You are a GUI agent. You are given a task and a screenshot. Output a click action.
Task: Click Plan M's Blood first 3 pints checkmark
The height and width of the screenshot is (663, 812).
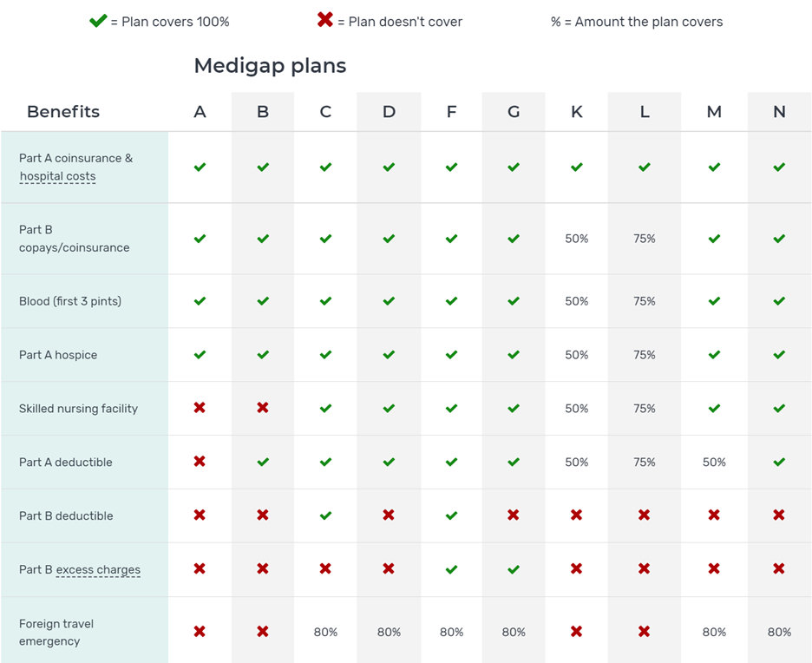[714, 301]
